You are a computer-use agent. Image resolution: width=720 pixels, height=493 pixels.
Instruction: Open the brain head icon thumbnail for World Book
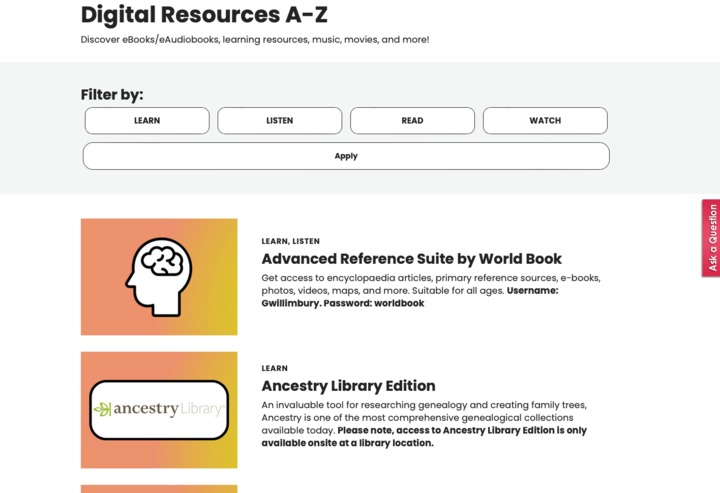click(x=159, y=277)
